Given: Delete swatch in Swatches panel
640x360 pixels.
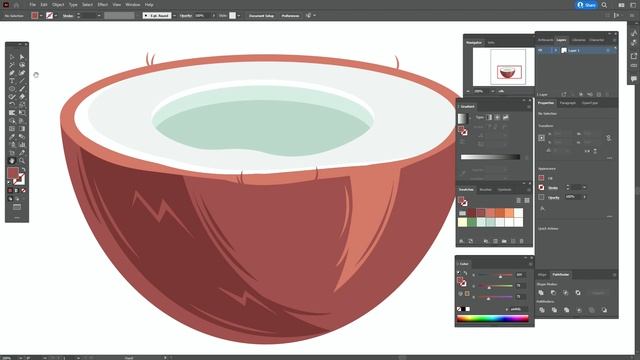Looking at the screenshot, I should coord(522,241).
